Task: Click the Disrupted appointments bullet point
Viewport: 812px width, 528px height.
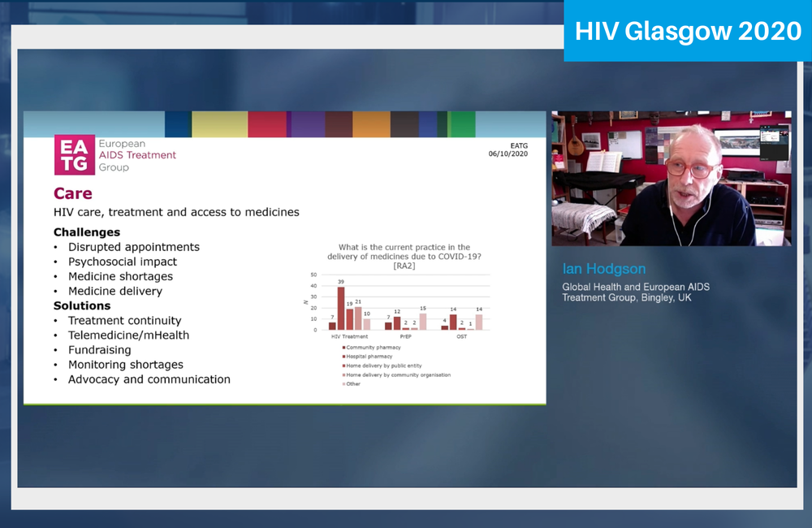Action: [133, 247]
